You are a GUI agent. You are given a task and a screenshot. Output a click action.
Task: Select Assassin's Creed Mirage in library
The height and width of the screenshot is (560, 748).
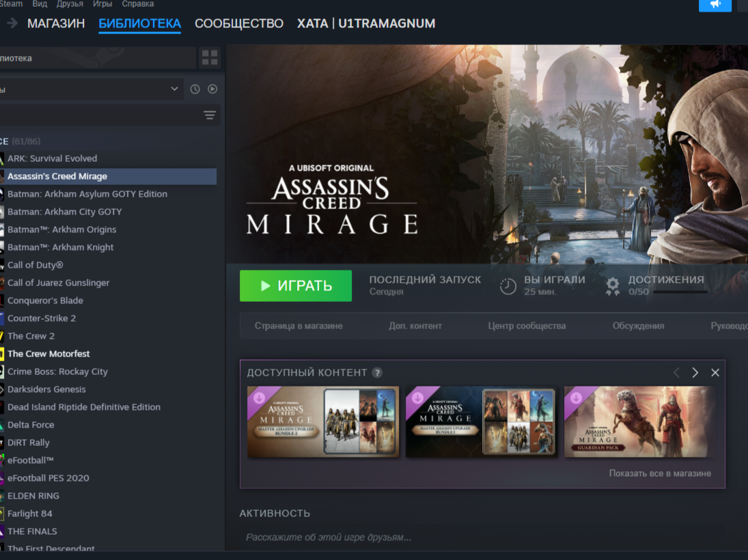pyautogui.click(x=109, y=176)
